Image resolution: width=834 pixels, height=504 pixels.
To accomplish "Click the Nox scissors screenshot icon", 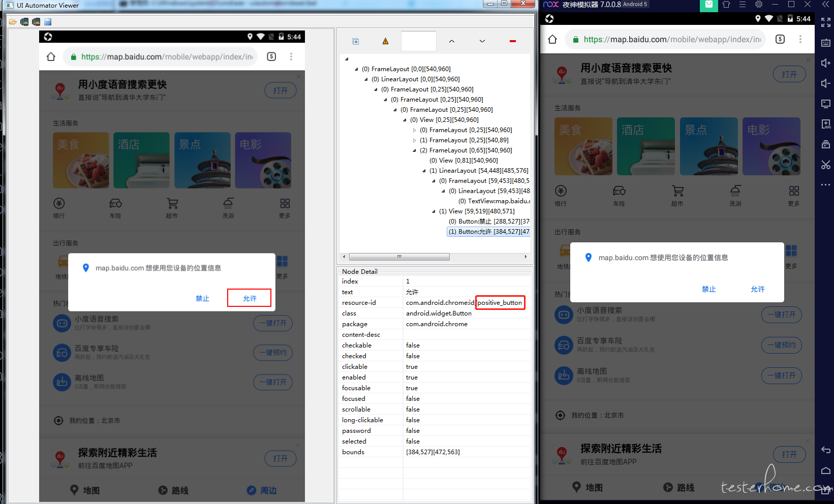I will click(x=826, y=165).
